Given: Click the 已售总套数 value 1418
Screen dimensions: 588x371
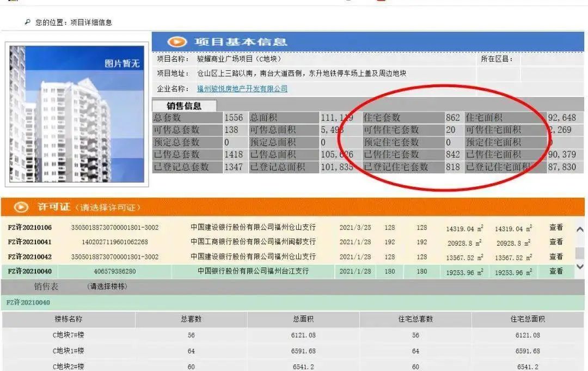Looking at the screenshot, I should (234, 154).
